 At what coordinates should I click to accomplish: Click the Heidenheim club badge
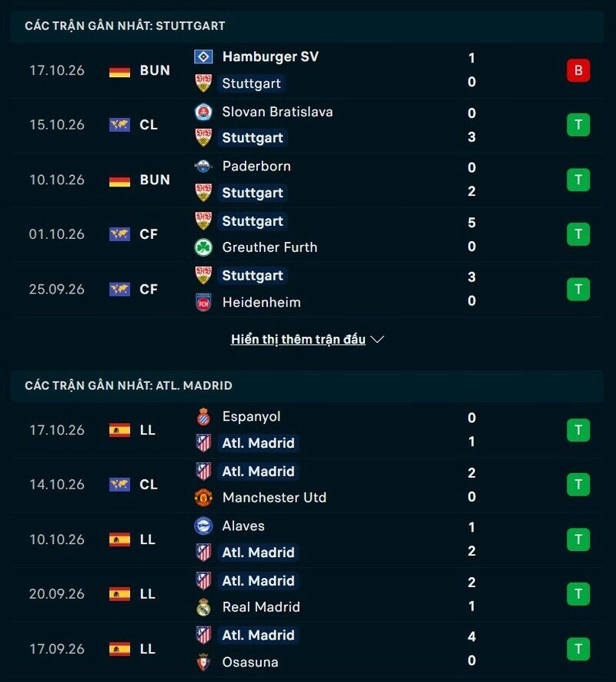click(203, 302)
